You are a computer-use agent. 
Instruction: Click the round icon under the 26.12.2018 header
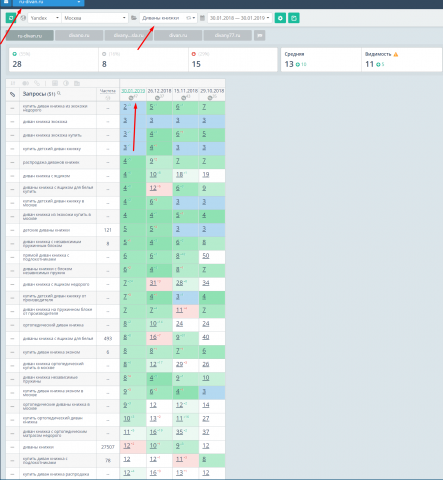click(157, 98)
